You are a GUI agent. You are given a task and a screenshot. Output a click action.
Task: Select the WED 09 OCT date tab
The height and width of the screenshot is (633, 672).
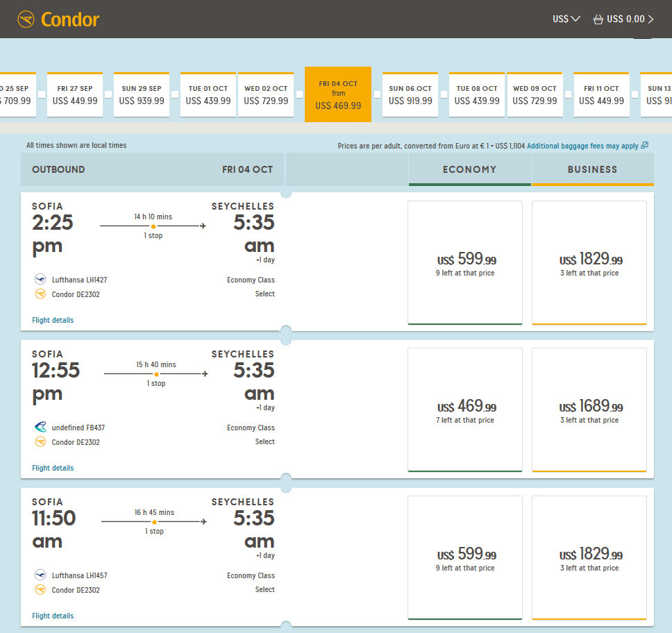[535, 94]
